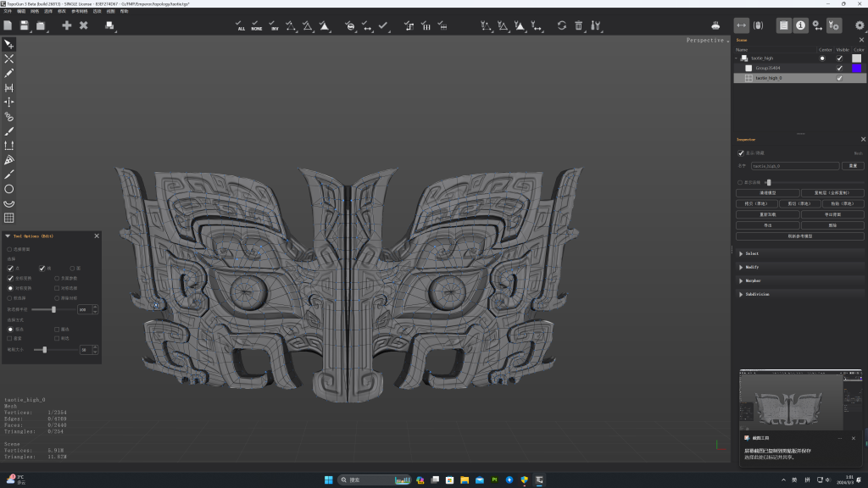This screenshot has width=868, height=488.
Task: Toggle Visible checkbox for Group35404
Action: [x=840, y=68]
